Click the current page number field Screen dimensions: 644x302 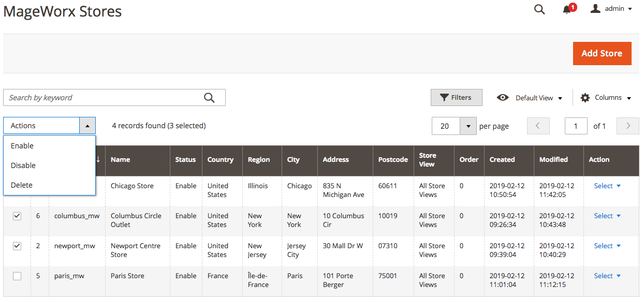tap(576, 126)
